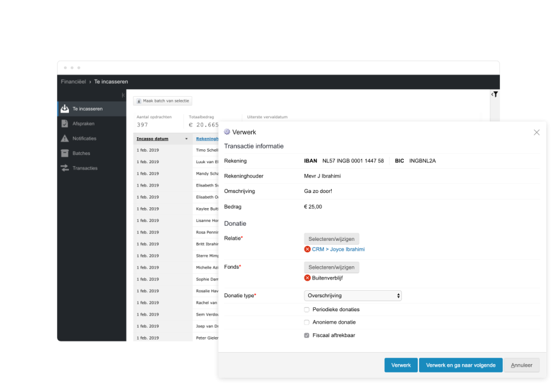This screenshot has height=392, width=557.
Task: Open the Donatie type dropdown
Action: [353, 295]
